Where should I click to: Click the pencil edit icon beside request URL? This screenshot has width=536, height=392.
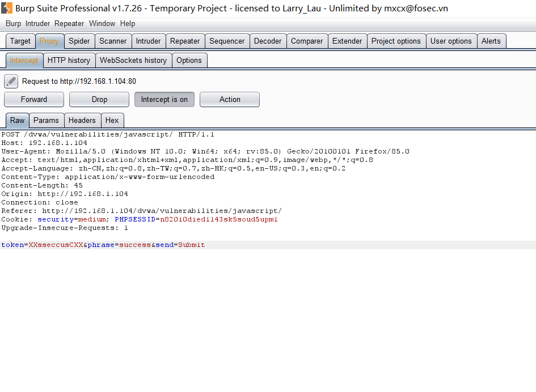click(11, 82)
